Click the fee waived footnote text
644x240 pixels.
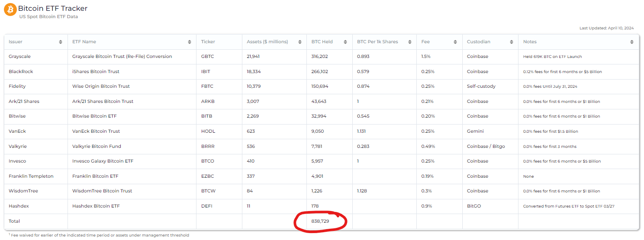(x=99, y=235)
